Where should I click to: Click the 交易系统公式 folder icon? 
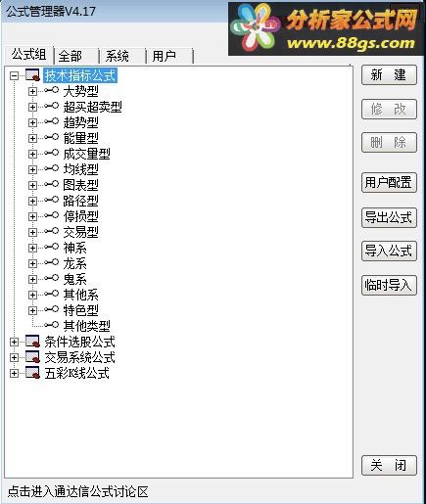coord(32,357)
